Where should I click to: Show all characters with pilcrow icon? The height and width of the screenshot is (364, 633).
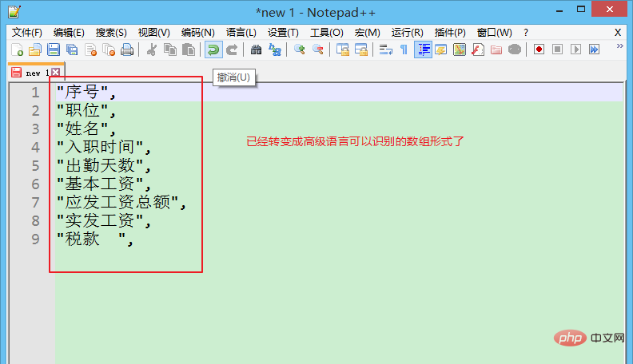click(404, 49)
